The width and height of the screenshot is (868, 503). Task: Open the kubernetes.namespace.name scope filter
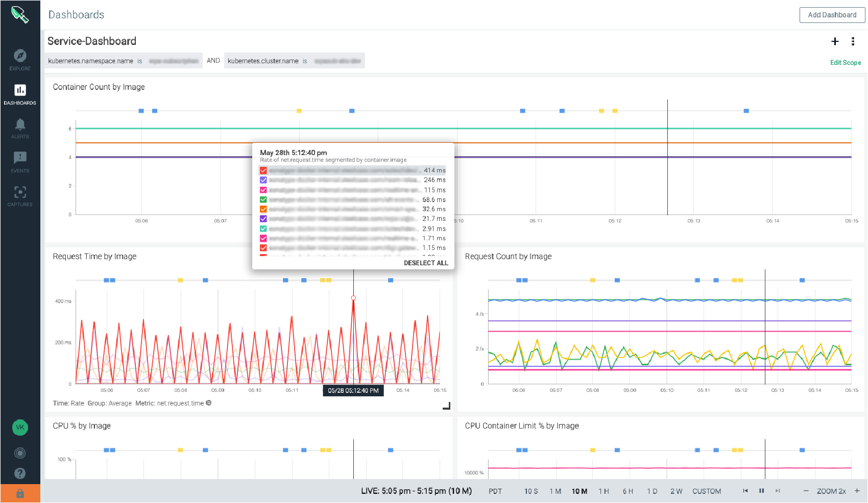(x=123, y=61)
